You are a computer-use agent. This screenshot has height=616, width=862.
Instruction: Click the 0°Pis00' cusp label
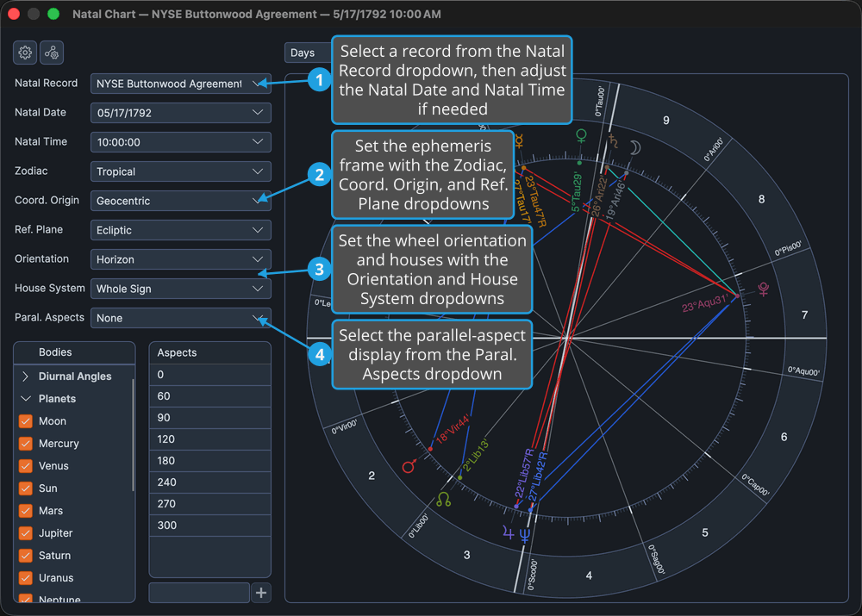788,248
